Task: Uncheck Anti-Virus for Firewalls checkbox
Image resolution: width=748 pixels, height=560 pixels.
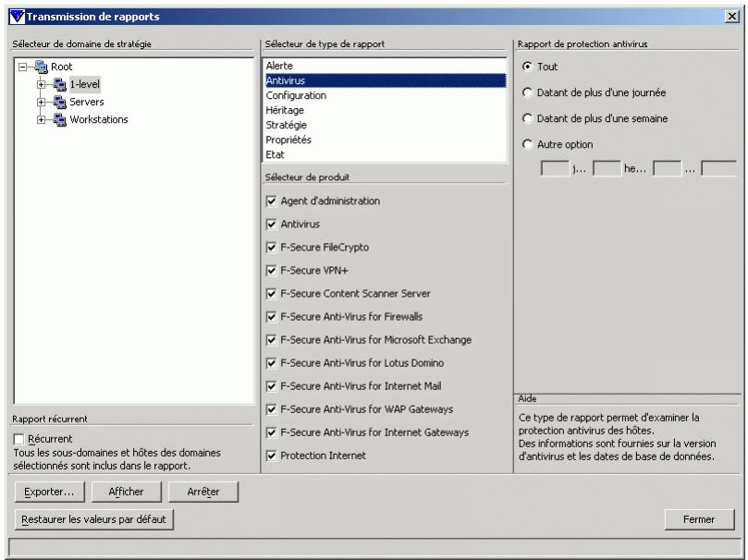Action: (x=272, y=317)
